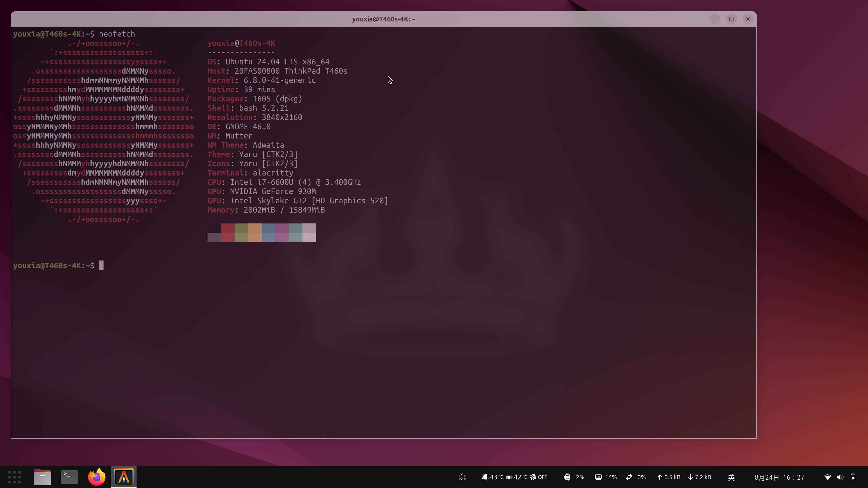Click the memory usage icon showing 14%

(x=598, y=477)
